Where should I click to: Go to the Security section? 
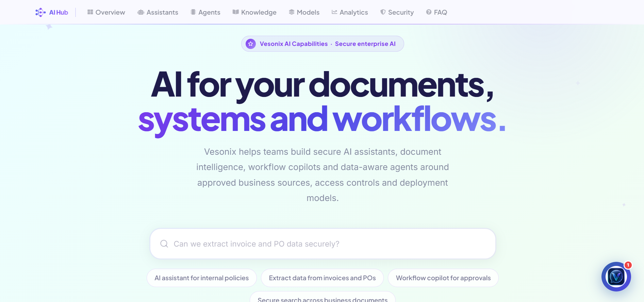tap(397, 12)
